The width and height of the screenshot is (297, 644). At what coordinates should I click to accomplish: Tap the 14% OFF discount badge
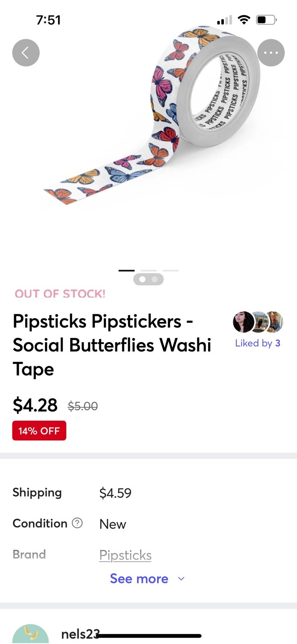[x=39, y=431]
